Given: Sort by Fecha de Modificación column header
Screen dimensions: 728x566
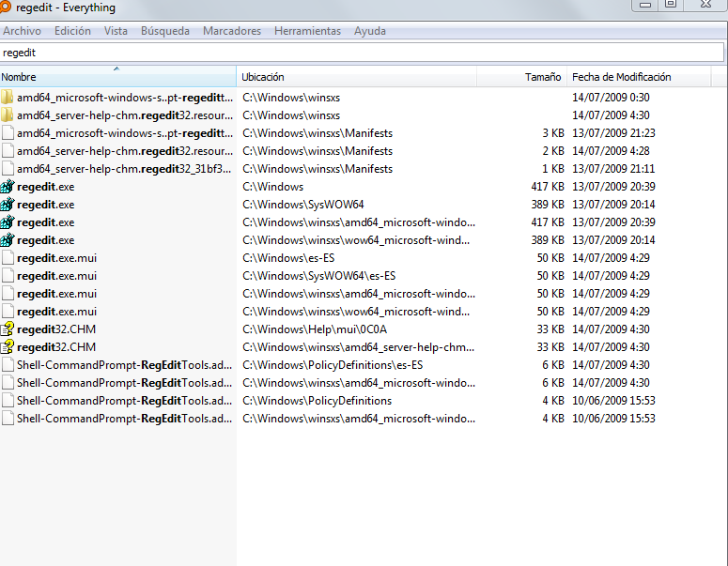Looking at the screenshot, I should pos(639,77).
